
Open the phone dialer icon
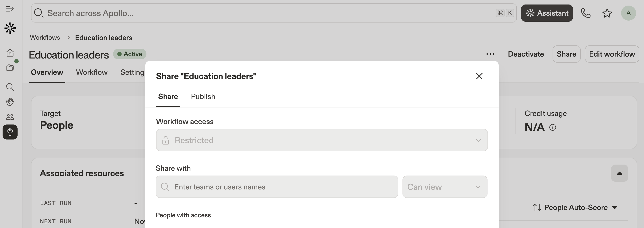pyautogui.click(x=586, y=13)
